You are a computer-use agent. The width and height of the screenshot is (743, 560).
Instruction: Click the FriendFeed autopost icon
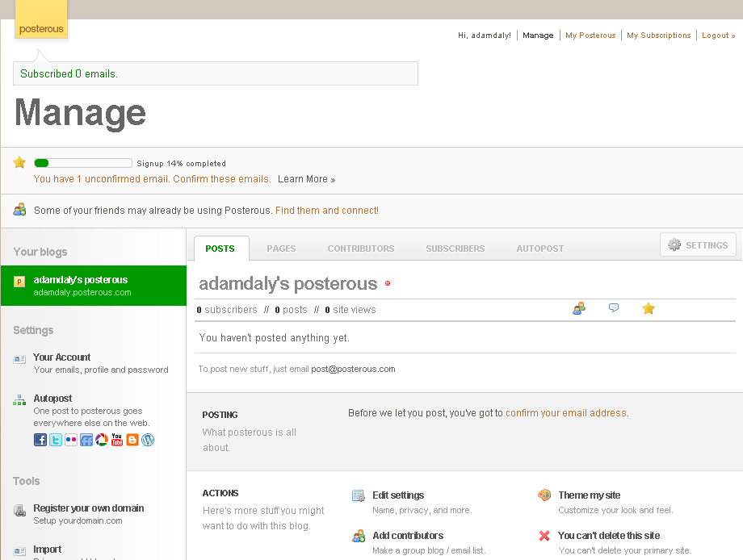click(86, 440)
